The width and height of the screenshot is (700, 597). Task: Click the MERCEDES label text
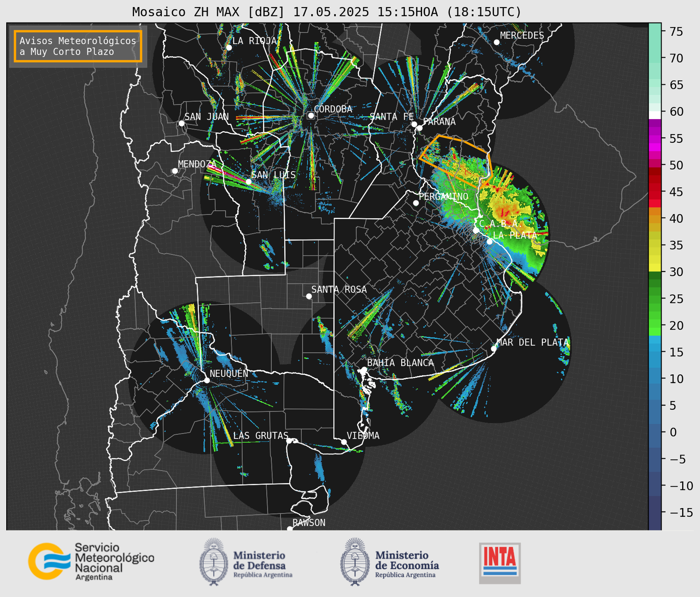(x=522, y=36)
